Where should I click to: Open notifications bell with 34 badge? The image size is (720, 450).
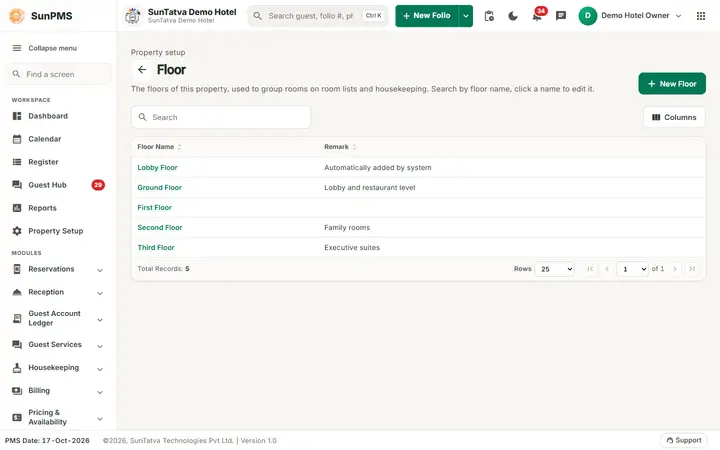538,15
